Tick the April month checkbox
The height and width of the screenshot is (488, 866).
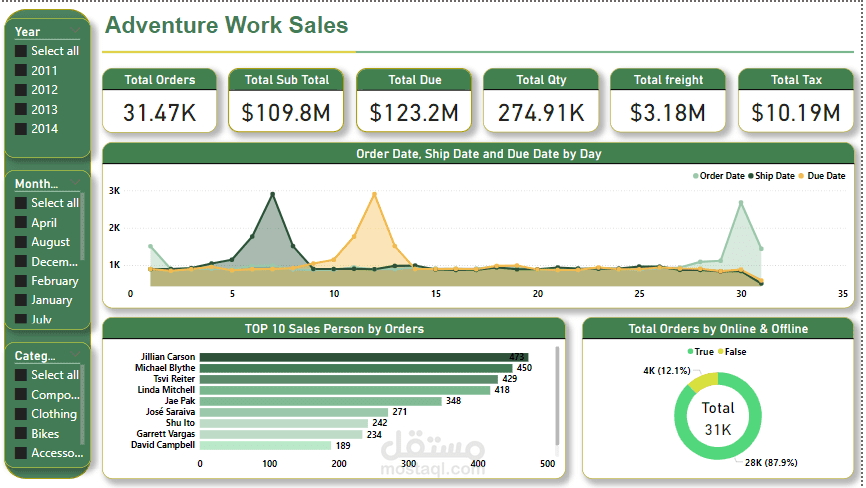click(21, 222)
